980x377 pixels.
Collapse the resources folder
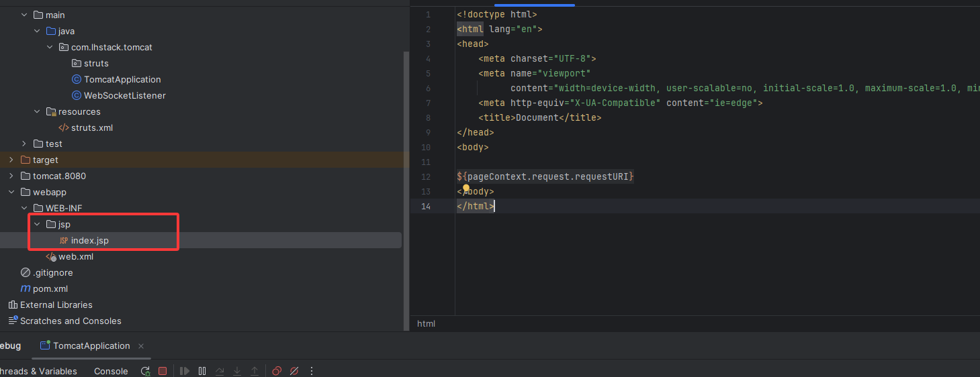click(x=37, y=111)
